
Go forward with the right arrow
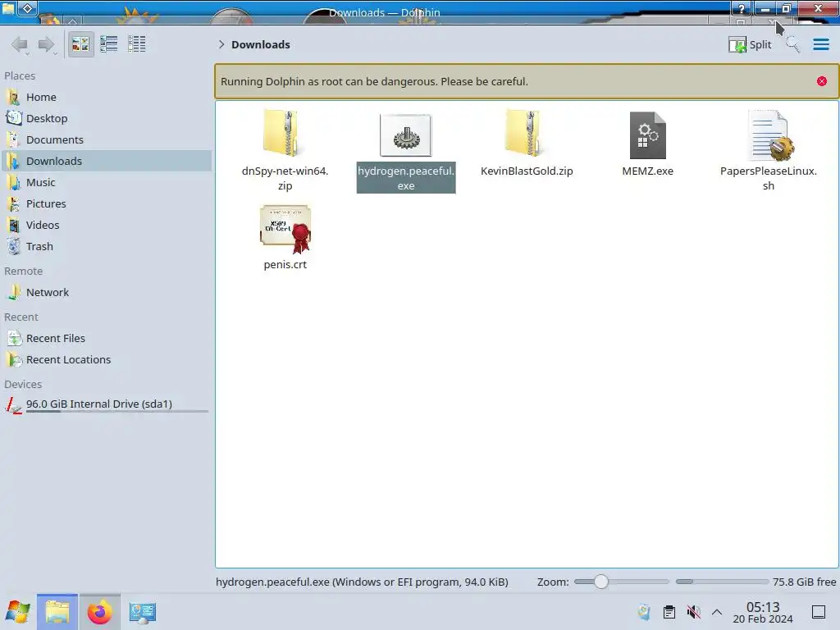point(47,44)
